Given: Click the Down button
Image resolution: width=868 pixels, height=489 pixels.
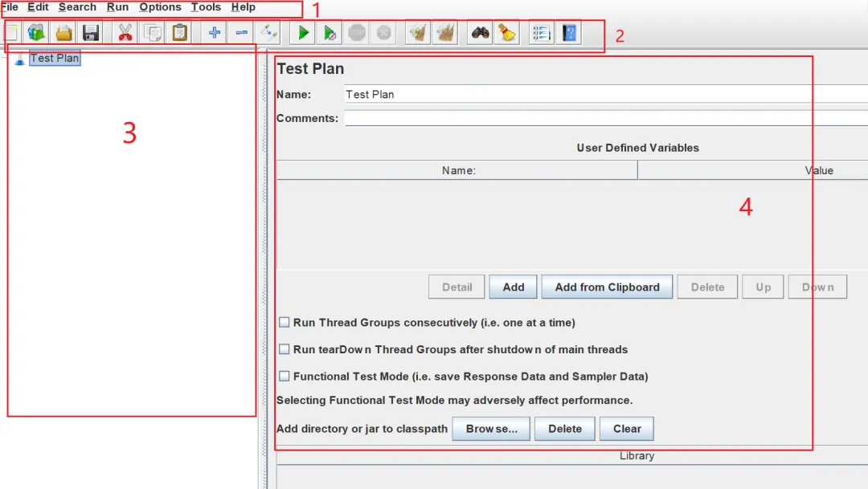Looking at the screenshot, I should pos(817,287).
